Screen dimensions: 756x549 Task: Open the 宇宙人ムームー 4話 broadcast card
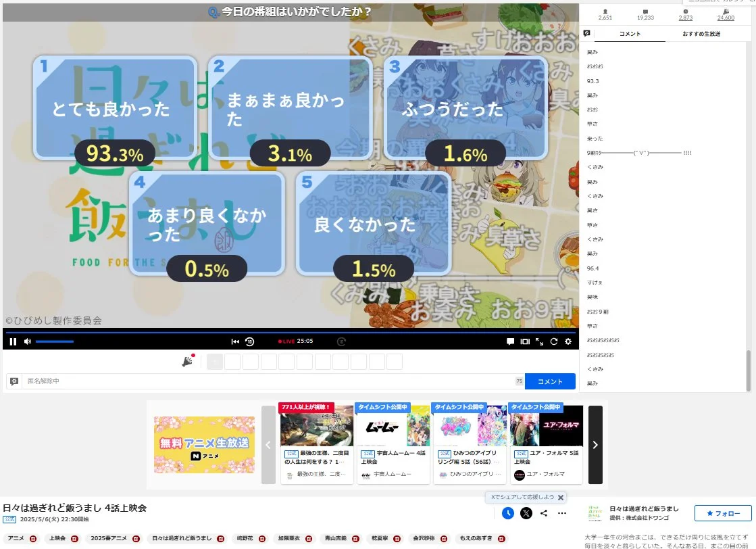393,444
